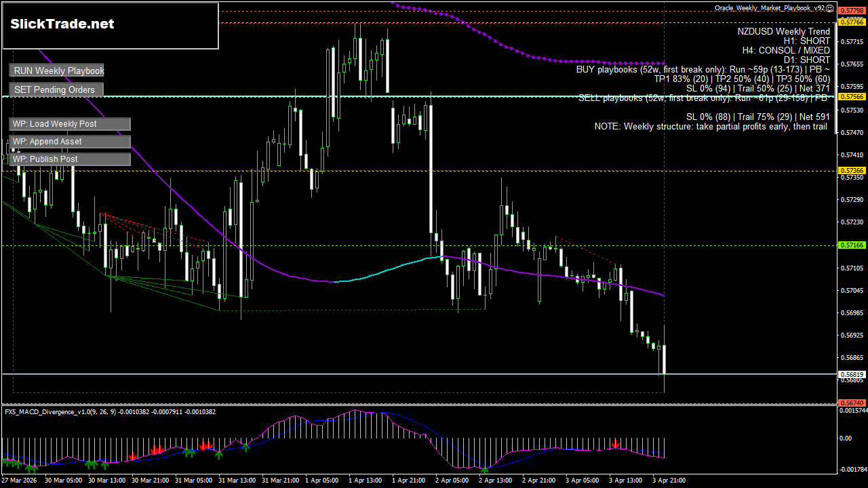Viewport: 868px width, 488px height.
Task: Click the Oracle_Weekly_Market_Playbook_v92 expert name
Action: coord(770,8)
